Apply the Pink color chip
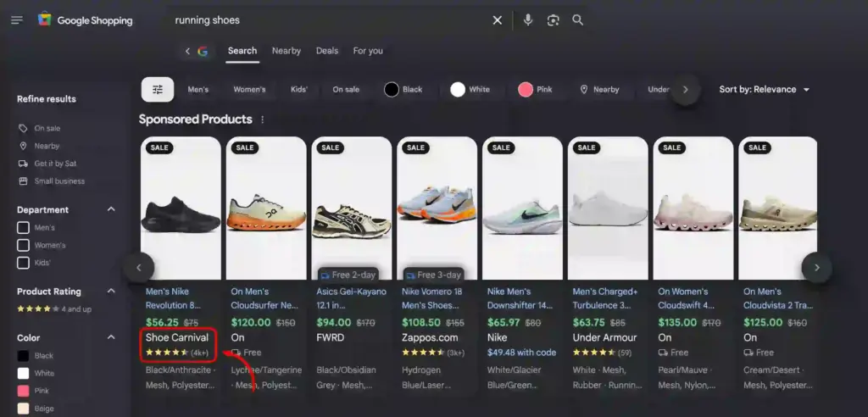The height and width of the screenshot is (417, 868). point(536,90)
